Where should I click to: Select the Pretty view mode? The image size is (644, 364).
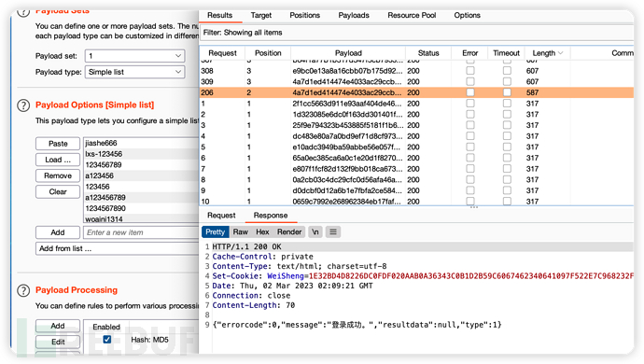click(216, 232)
